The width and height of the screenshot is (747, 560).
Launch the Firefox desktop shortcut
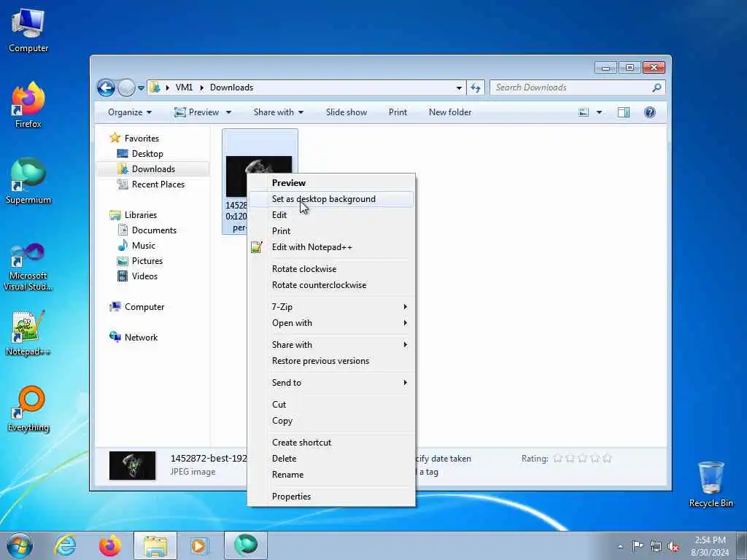click(x=28, y=105)
